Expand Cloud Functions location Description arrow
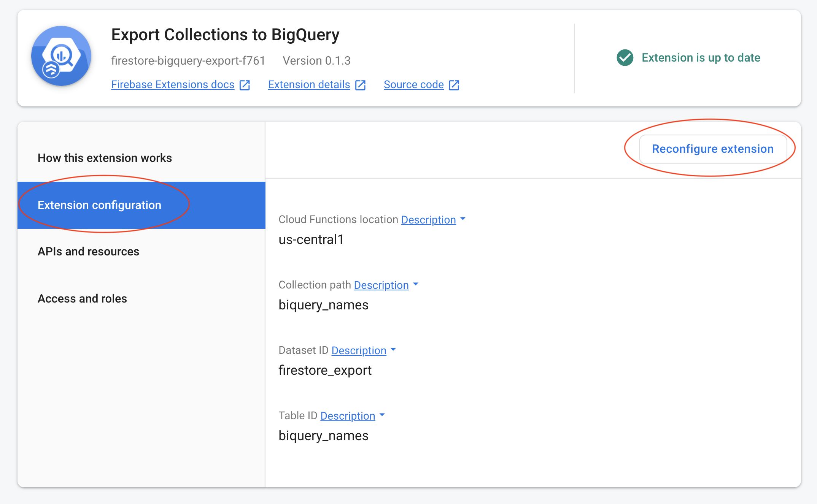Image resolution: width=817 pixels, height=504 pixels. pyautogui.click(x=463, y=219)
